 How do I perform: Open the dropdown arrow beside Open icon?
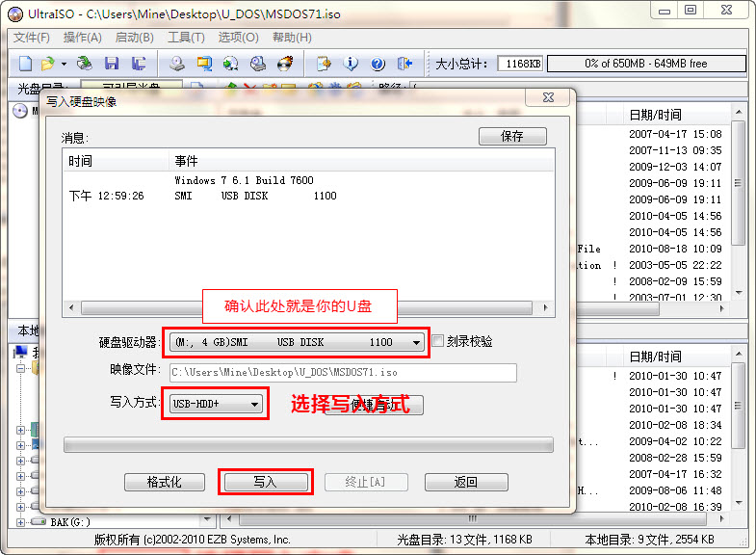pyautogui.click(x=64, y=64)
